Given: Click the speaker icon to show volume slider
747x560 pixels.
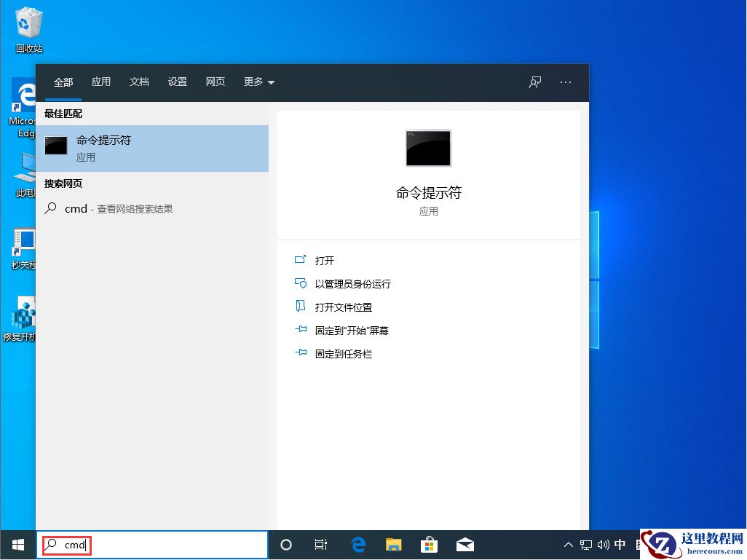Looking at the screenshot, I should tap(603, 544).
